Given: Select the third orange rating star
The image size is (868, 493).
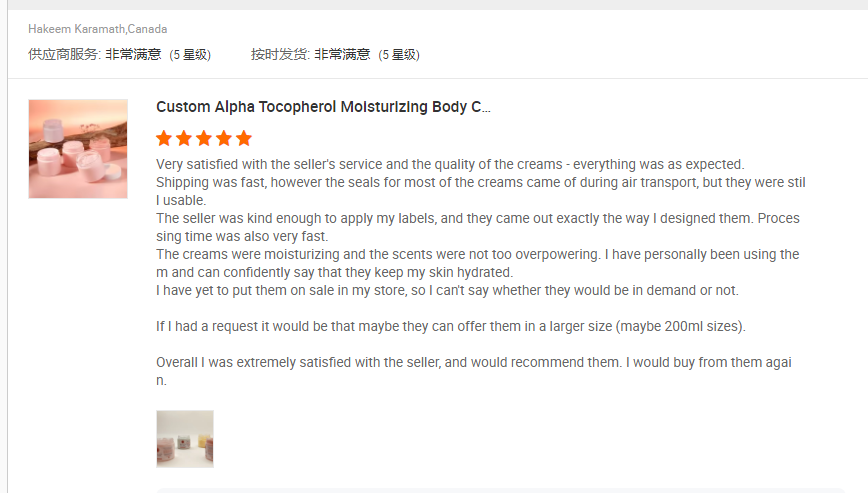Looking at the screenshot, I should point(204,138).
